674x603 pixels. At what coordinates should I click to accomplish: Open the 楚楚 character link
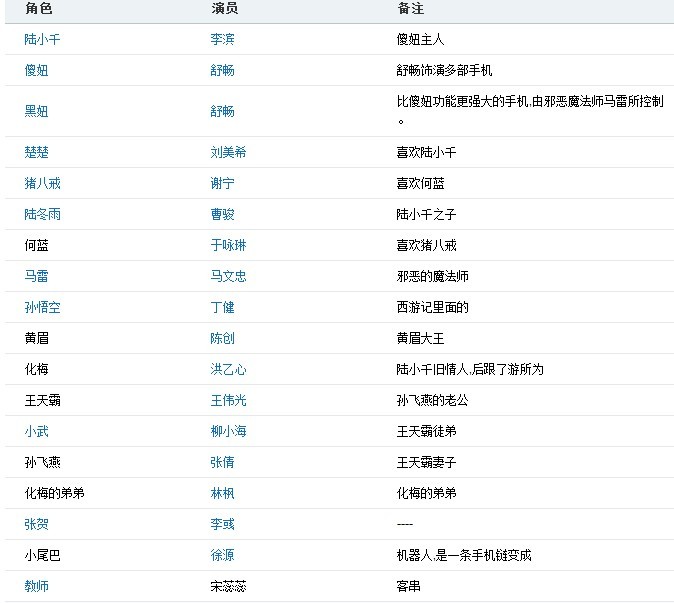coord(36,152)
